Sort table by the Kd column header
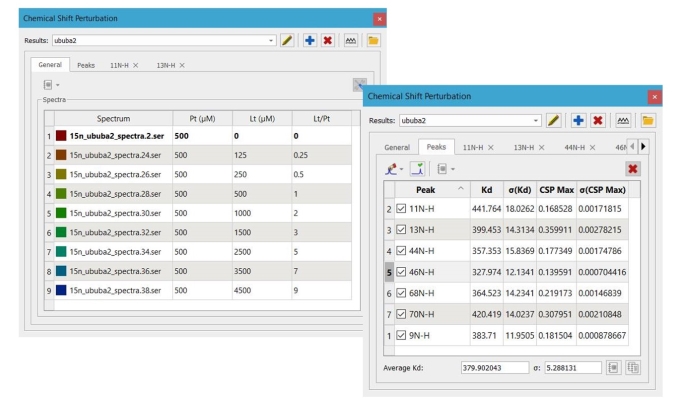 point(486,190)
